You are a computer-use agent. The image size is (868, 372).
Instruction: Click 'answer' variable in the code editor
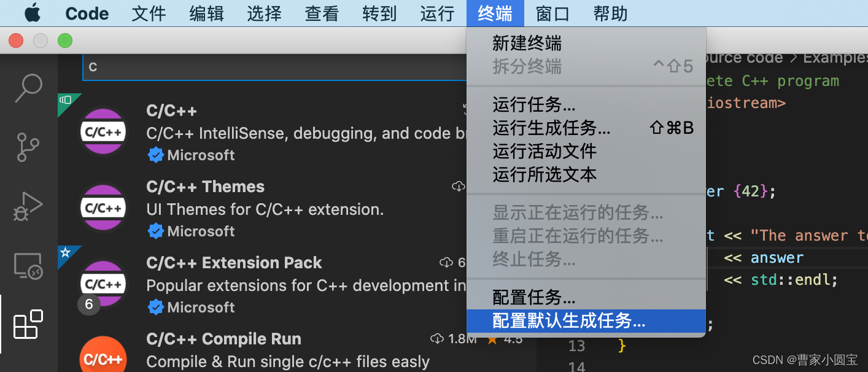click(x=777, y=257)
